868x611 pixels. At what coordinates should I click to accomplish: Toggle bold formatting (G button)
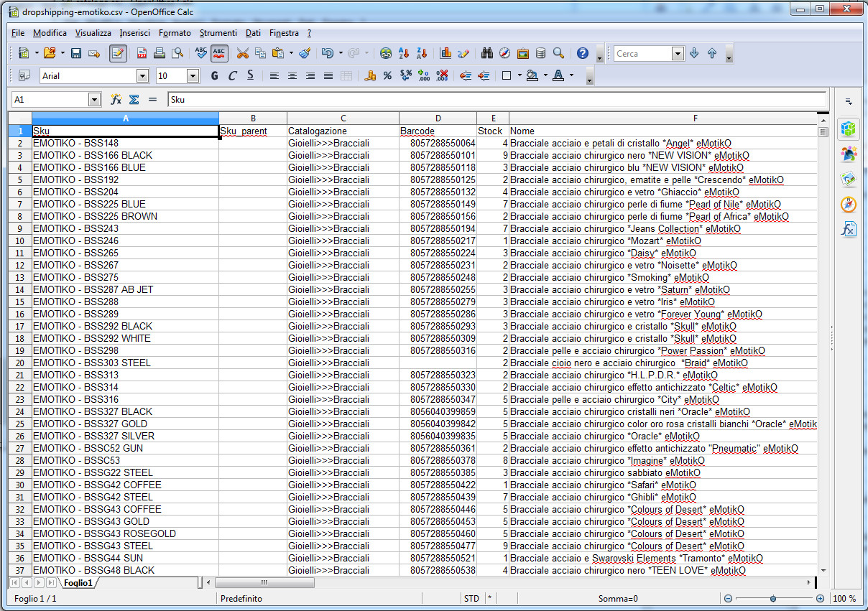pos(214,76)
